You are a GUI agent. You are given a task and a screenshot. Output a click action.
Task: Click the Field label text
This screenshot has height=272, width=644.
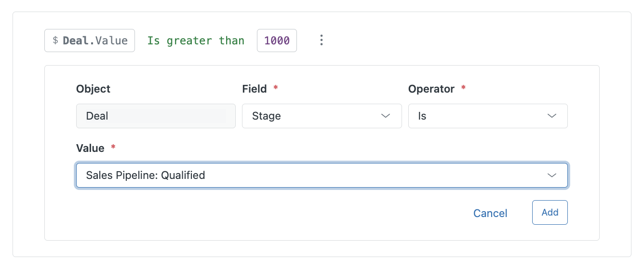pyautogui.click(x=254, y=89)
